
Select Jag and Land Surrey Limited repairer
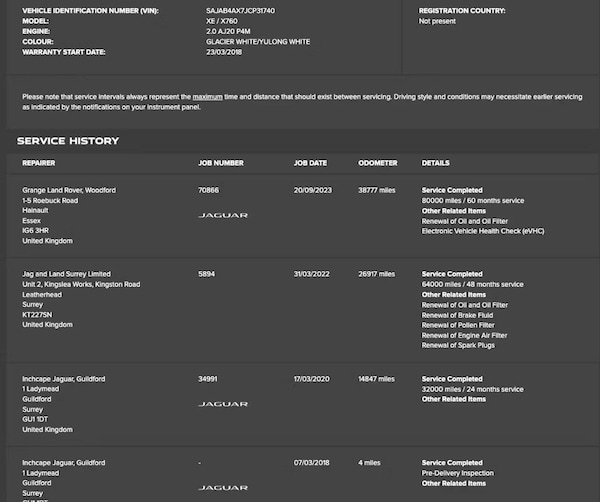[x=66, y=273]
